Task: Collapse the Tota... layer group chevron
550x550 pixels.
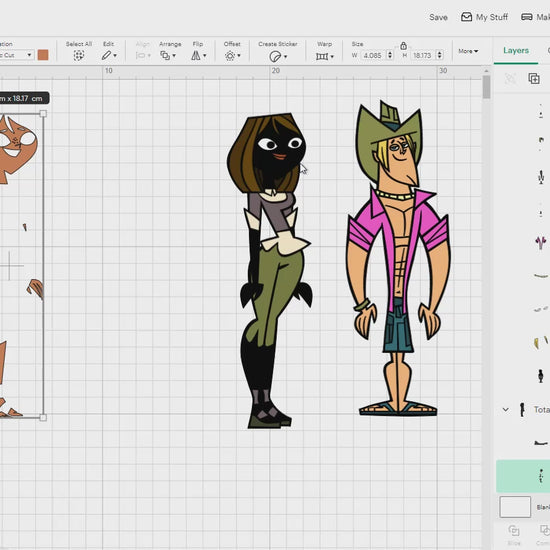Action: 505,409
